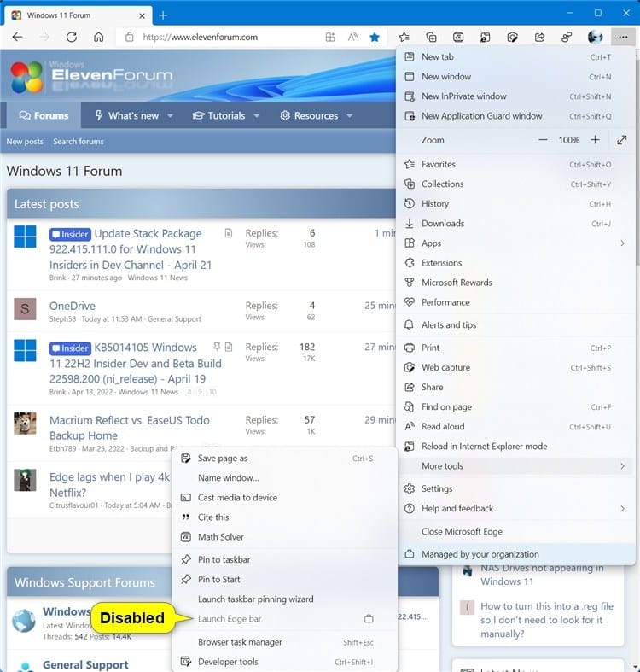Select Close Microsoft Edge
The image size is (640, 672).
click(515, 531)
